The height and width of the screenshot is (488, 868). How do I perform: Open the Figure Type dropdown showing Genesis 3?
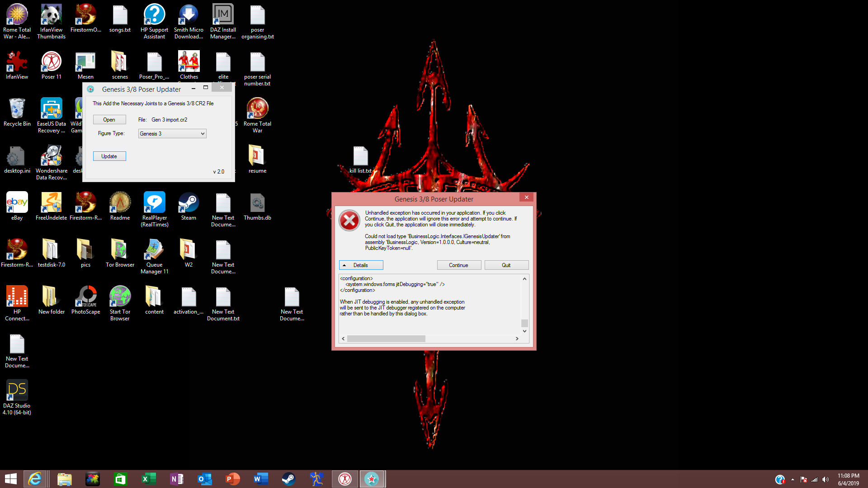click(172, 134)
